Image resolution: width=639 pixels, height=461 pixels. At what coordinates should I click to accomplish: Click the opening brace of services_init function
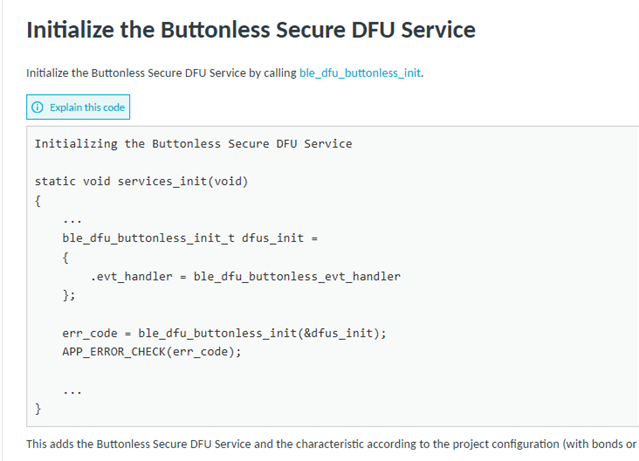click(38, 201)
